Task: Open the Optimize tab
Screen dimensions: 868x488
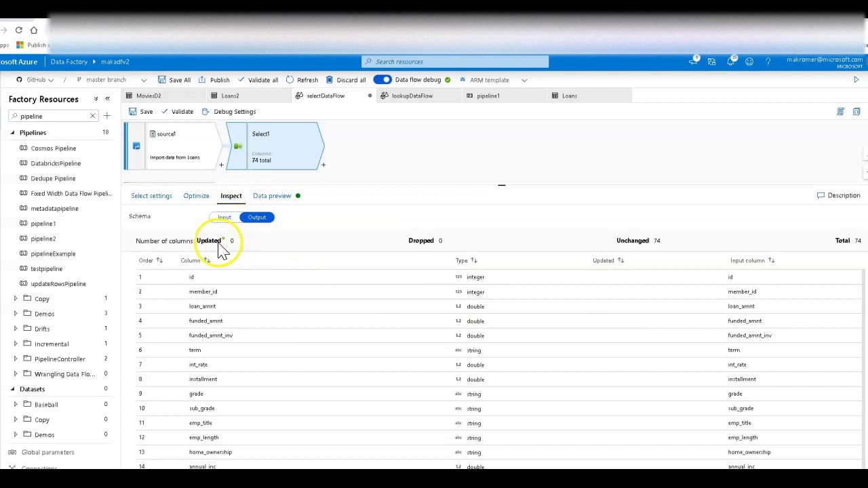Action: point(196,196)
